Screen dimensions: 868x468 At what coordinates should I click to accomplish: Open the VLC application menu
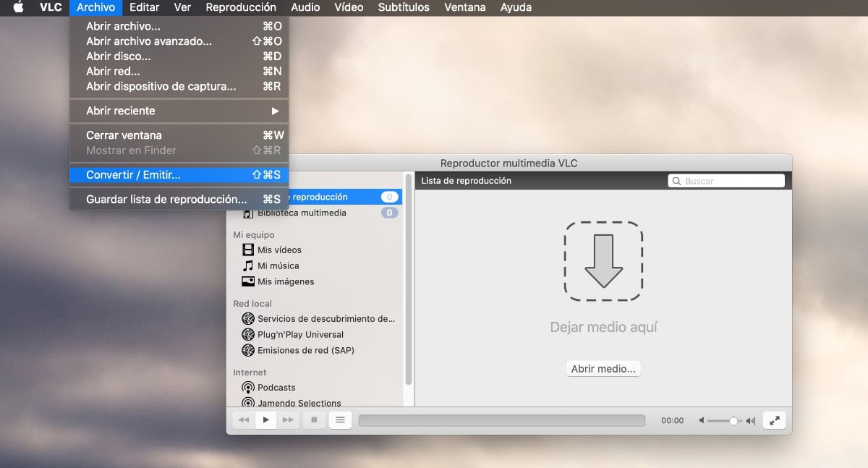click(51, 7)
